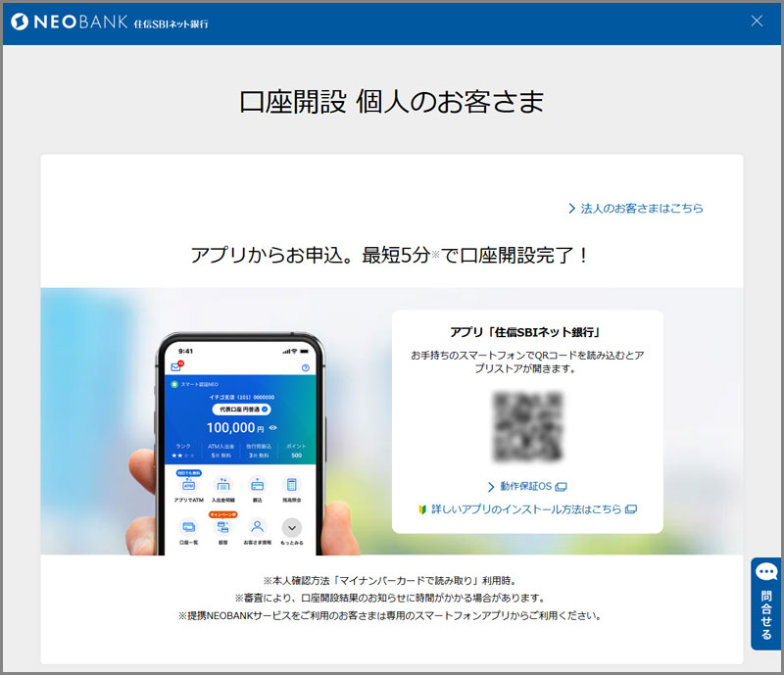Screen dimensions: 784x675
Task: Click the note starting ※審査により
Action: [x=391, y=598]
